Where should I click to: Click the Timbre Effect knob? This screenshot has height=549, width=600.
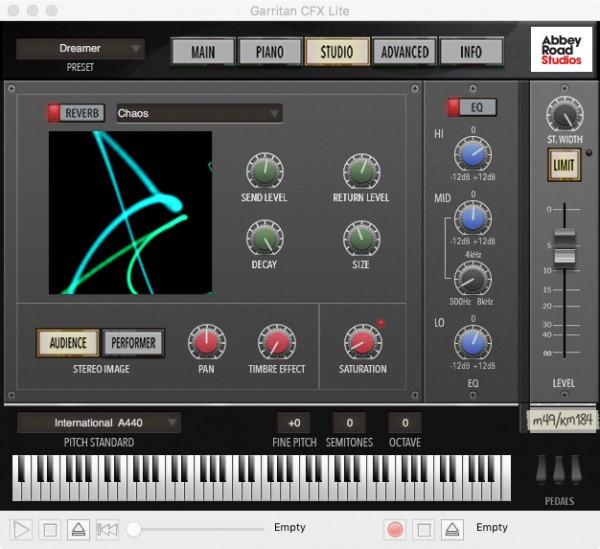click(x=277, y=342)
